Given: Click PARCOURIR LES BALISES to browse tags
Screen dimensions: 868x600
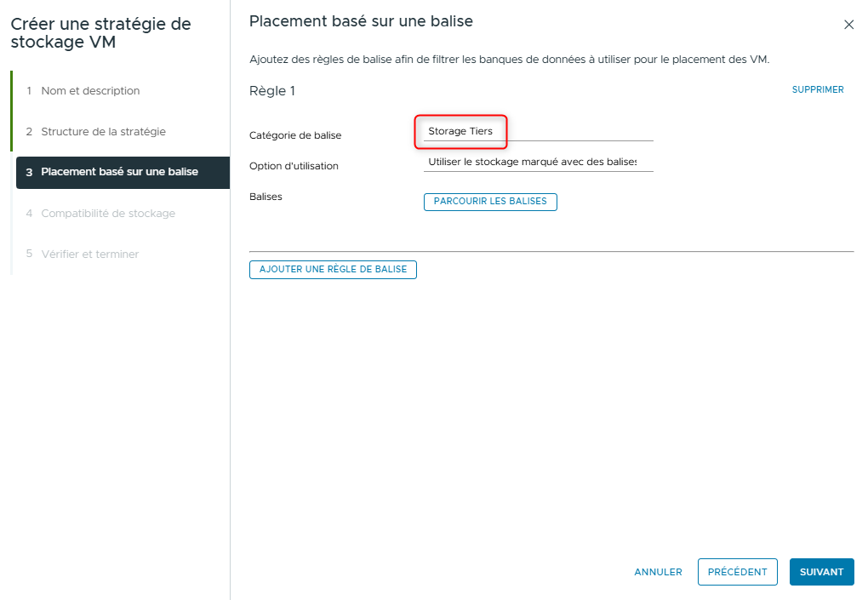Looking at the screenshot, I should [490, 202].
